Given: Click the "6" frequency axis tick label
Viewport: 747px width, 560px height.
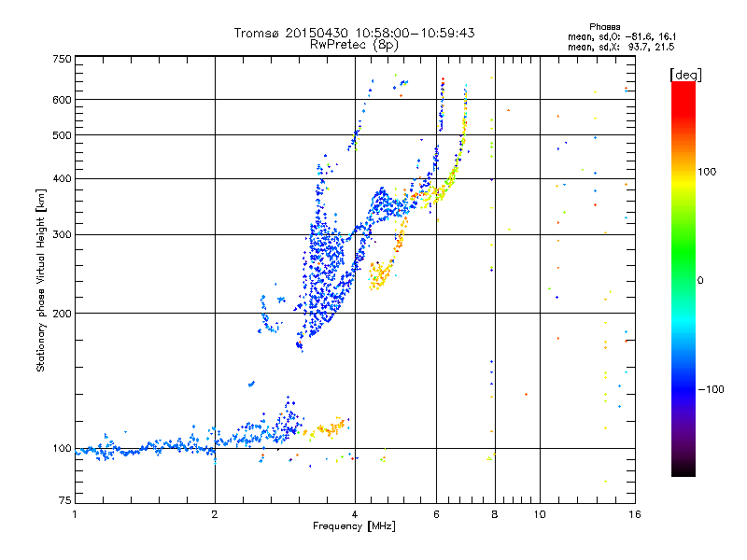Looking at the screenshot, I should [436, 514].
